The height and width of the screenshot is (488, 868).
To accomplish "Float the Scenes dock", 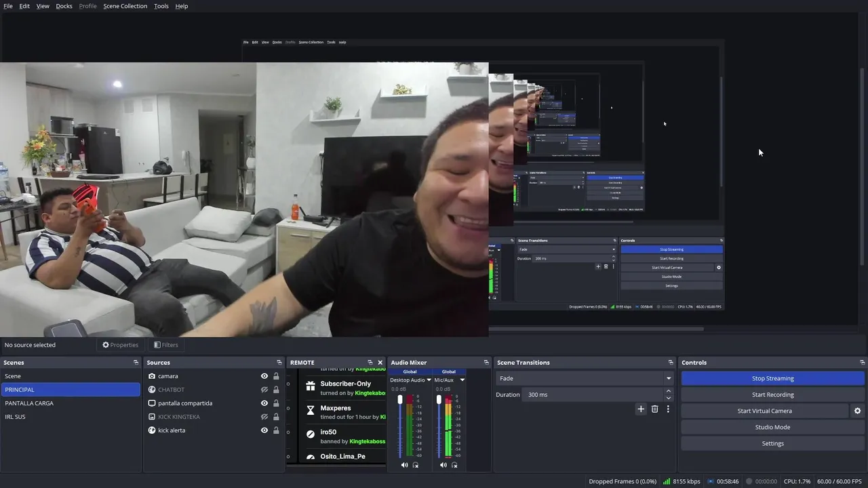I will coord(136,363).
